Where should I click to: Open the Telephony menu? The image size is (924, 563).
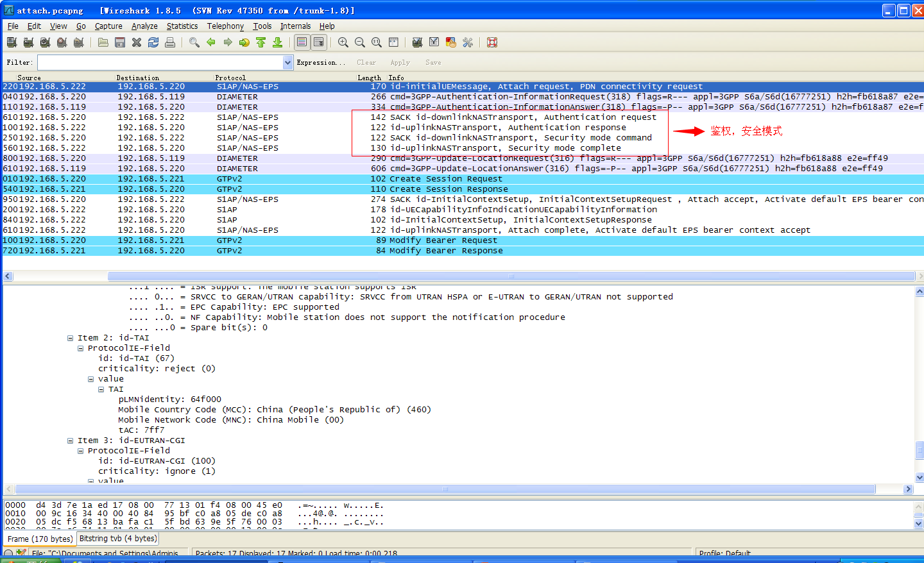225,26
